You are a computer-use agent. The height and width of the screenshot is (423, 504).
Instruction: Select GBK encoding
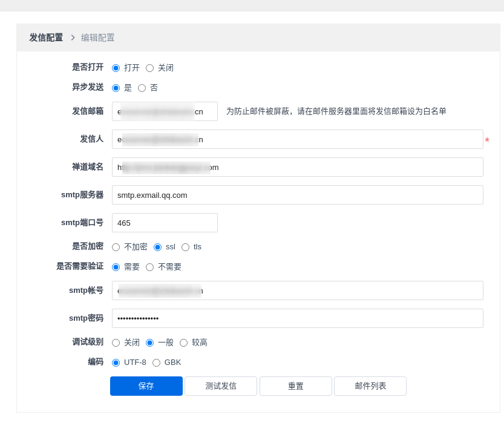point(156,362)
